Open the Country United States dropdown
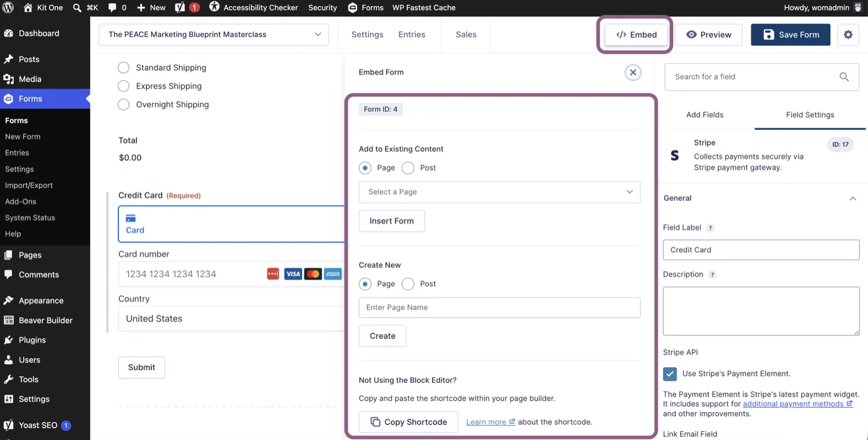 point(231,319)
